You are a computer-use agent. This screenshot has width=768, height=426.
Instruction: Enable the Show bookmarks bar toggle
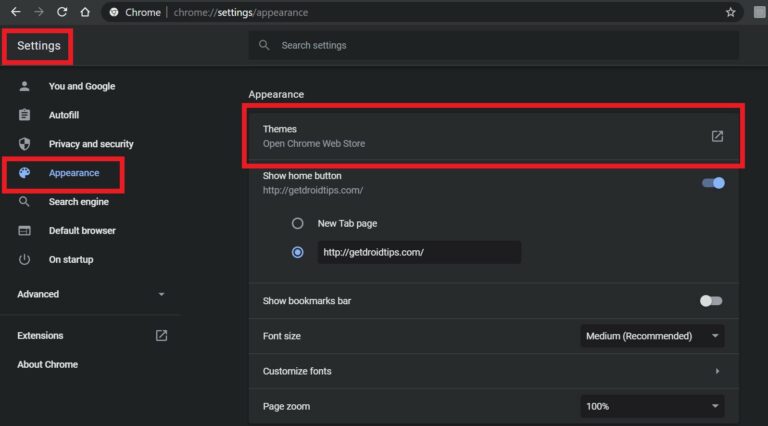(711, 301)
